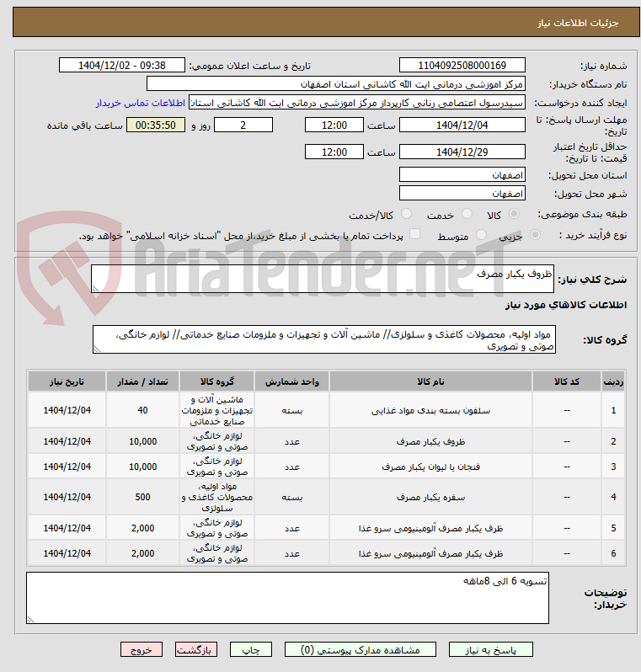
Task: Select ظروف یکبار مصرف cell in row 2
Action: tap(430, 441)
